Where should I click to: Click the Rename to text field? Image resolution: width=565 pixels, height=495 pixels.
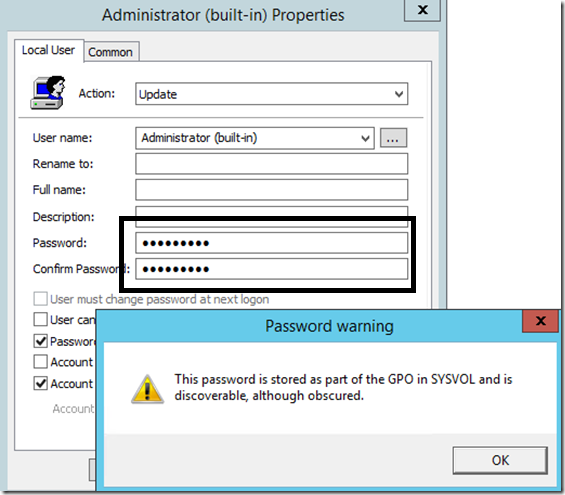pos(272,164)
